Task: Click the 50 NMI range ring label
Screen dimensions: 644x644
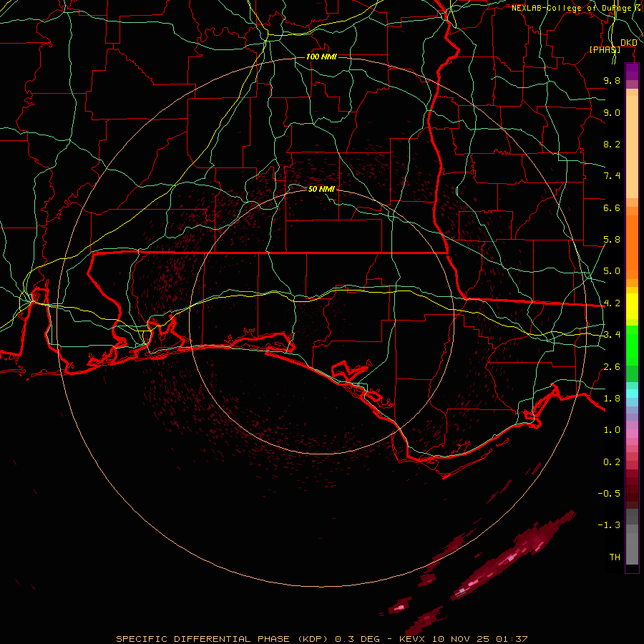Action: (321, 189)
